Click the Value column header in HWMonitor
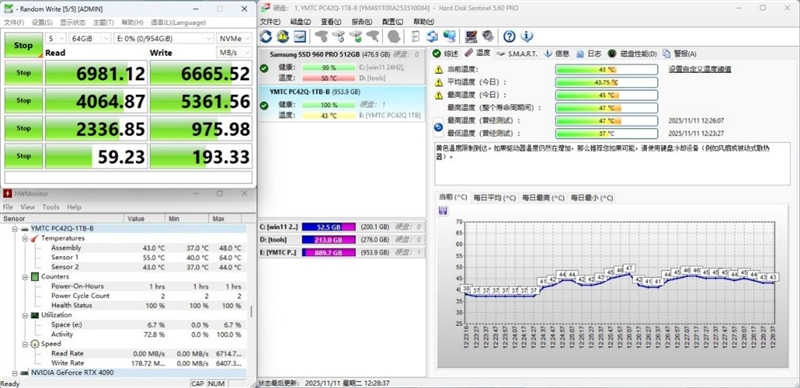800x388 pixels. (144, 219)
